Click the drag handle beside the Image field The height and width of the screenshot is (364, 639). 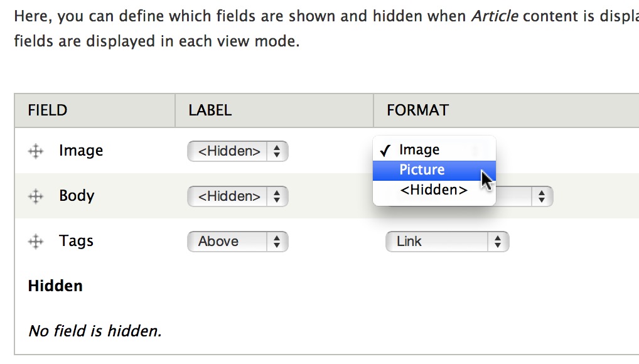[36, 151]
